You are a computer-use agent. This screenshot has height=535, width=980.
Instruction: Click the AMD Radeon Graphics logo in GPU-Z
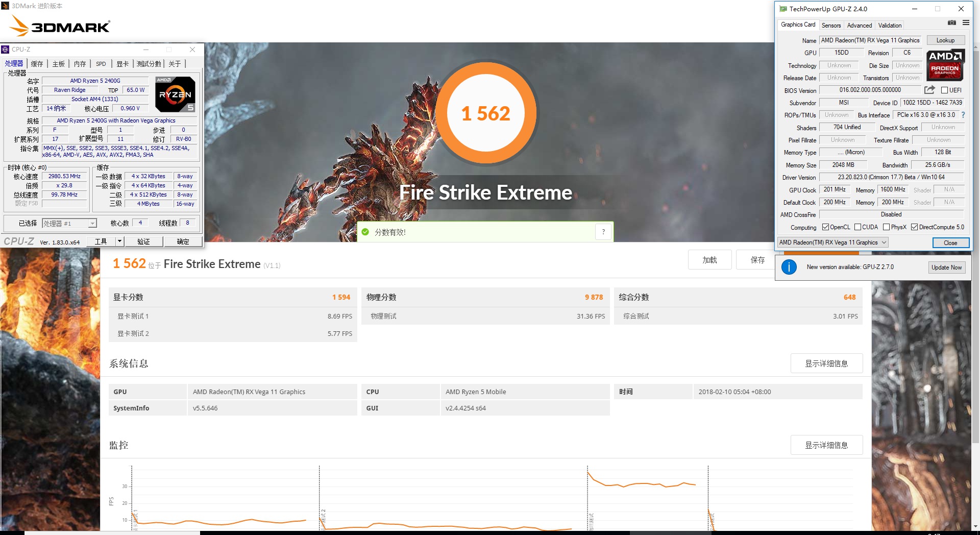click(x=945, y=65)
